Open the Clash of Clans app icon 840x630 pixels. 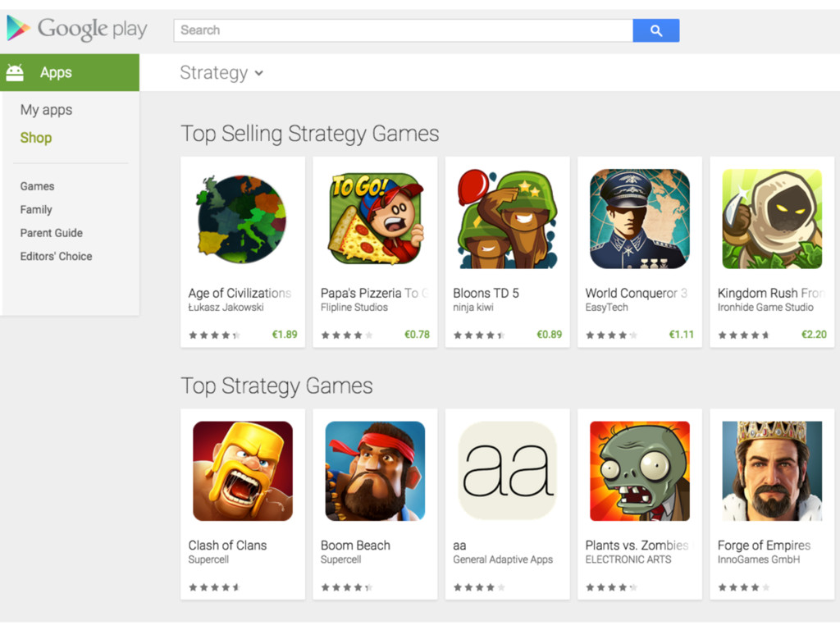pyautogui.click(x=243, y=471)
